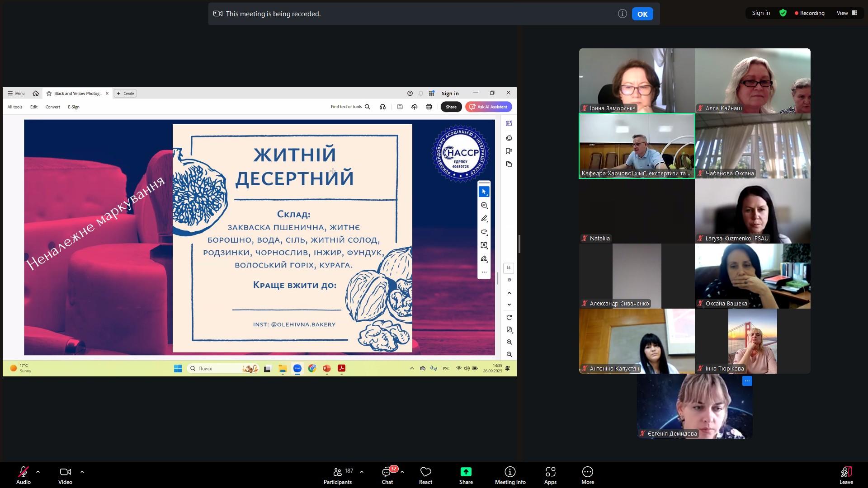This screenshot has width=868, height=488.
Task: Open the More options icon
Action: (587, 472)
